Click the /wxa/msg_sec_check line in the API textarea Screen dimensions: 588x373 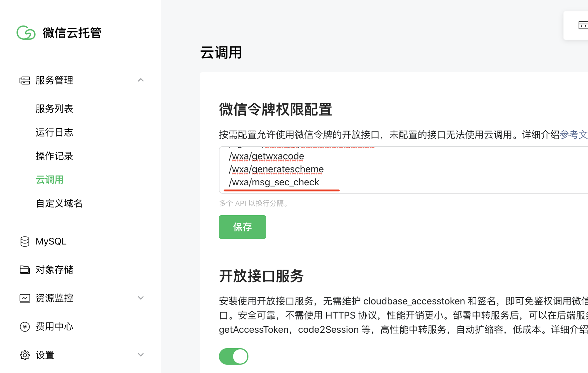click(x=274, y=182)
